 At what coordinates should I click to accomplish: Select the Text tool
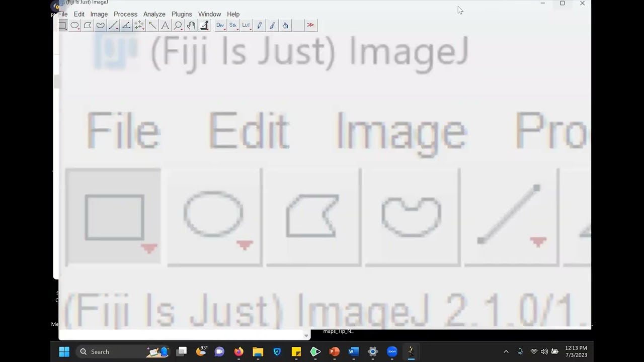click(165, 25)
